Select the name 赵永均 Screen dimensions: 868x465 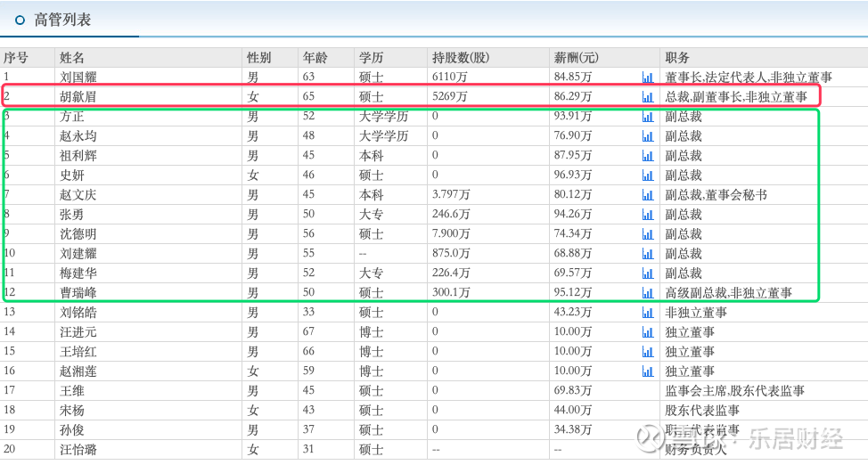(x=78, y=136)
